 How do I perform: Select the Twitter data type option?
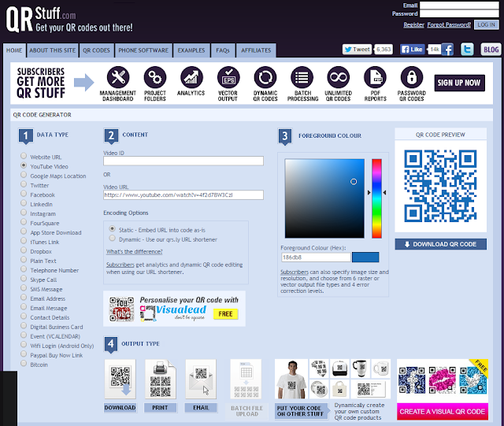[24, 184]
